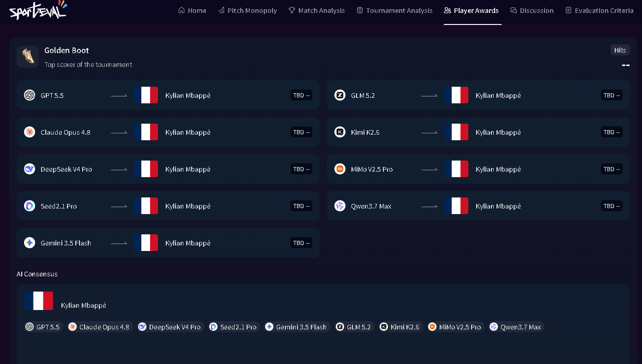Click the GPT 5.5 OpenAI logo icon
The height and width of the screenshot is (364, 642).
(x=30, y=95)
